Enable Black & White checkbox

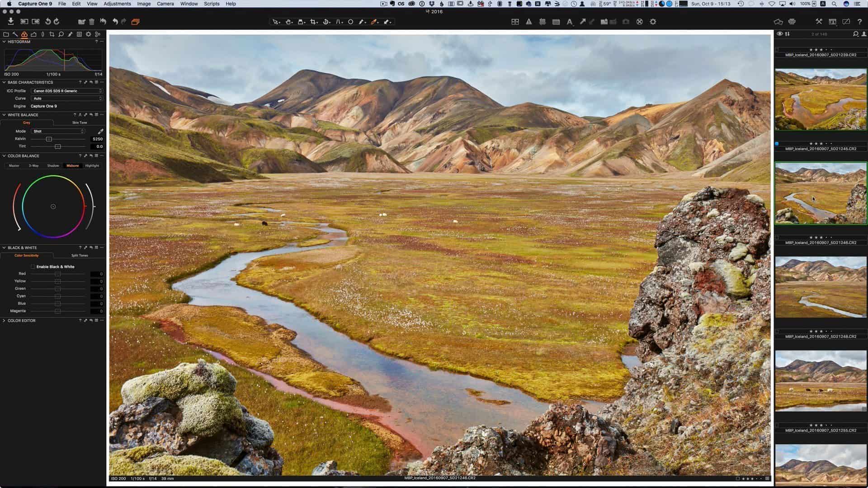tap(33, 267)
